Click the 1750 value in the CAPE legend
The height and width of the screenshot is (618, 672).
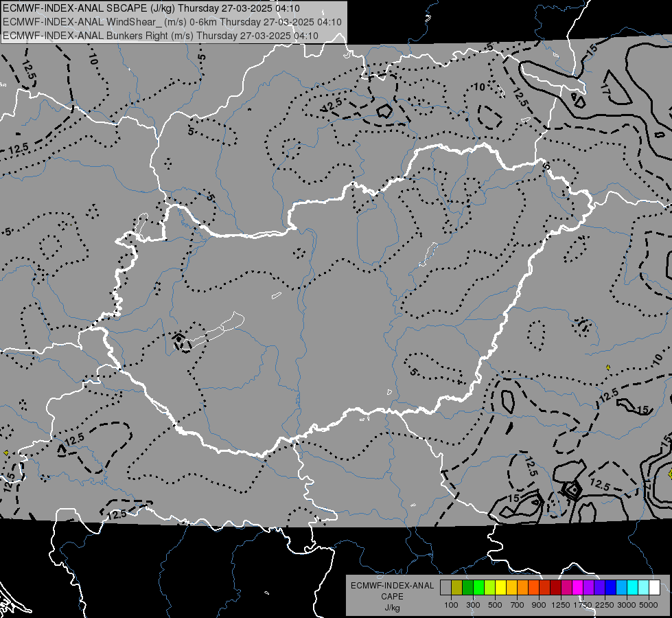[583, 605]
